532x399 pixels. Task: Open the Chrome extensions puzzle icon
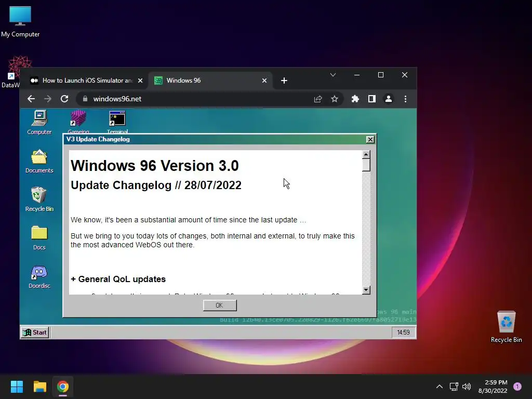pos(355,99)
